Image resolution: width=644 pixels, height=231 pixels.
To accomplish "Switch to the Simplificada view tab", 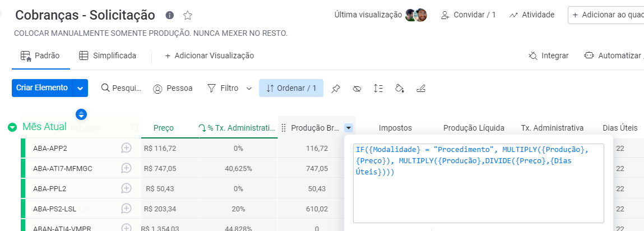I will pyautogui.click(x=108, y=56).
